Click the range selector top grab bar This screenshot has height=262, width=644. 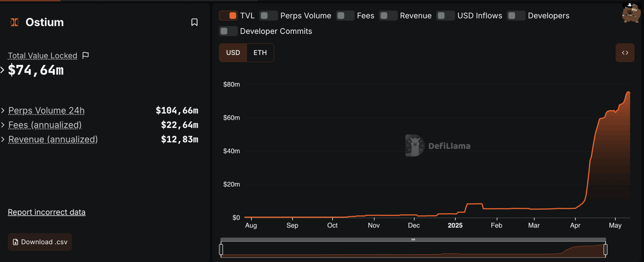click(413, 240)
